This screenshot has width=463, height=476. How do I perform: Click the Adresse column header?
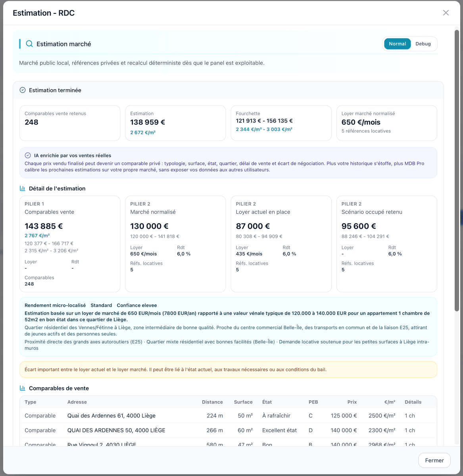pyautogui.click(x=77, y=402)
